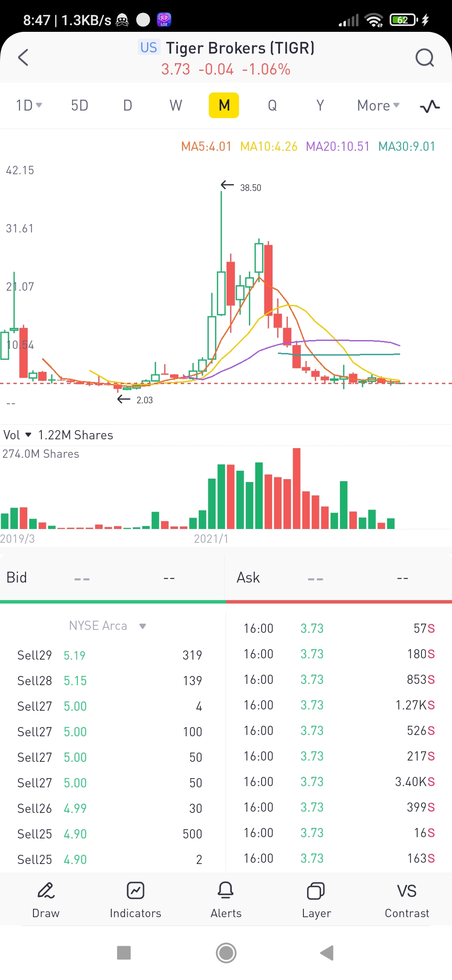Image resolution: width=452 pixels, height=980 pixels.
Task: Tap the 2021/1 date axis label
Action: tap(211, 539)
